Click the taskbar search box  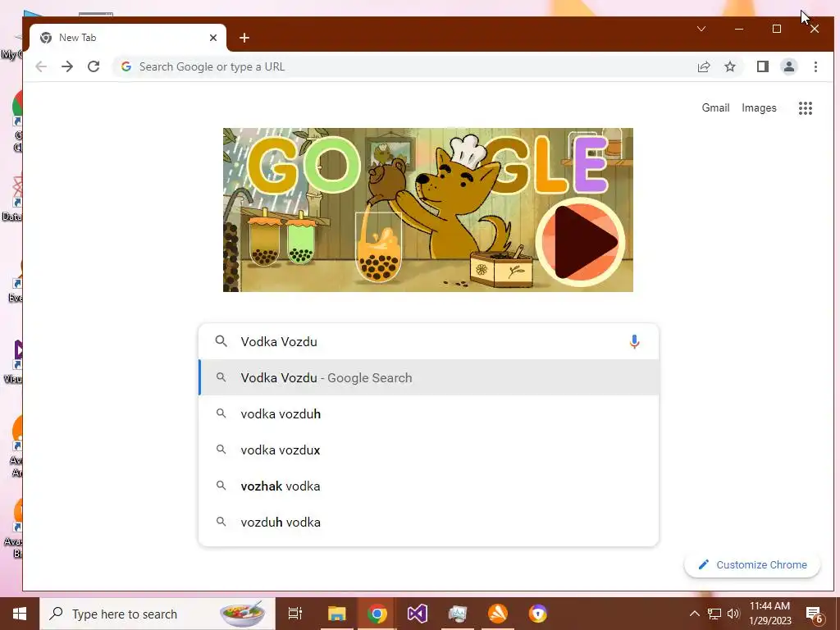click(x=157, y=614)
